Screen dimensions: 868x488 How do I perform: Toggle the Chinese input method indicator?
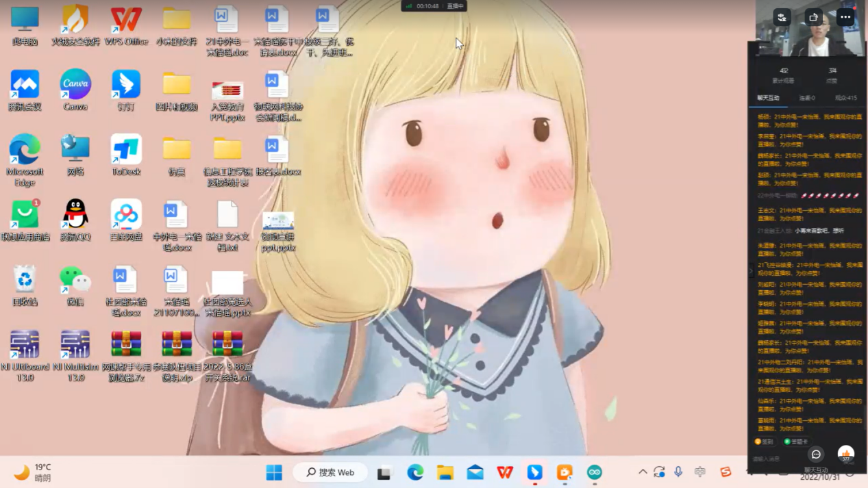click(699, 472)
